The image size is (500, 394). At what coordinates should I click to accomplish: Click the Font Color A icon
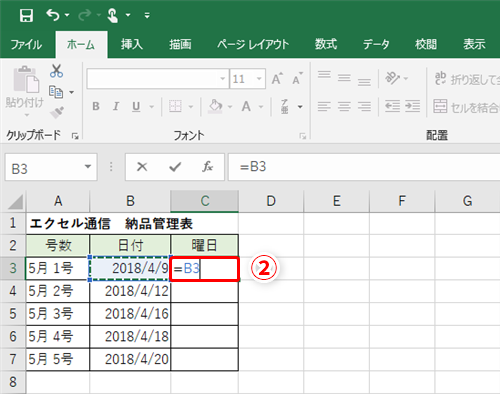pos(246,106)
